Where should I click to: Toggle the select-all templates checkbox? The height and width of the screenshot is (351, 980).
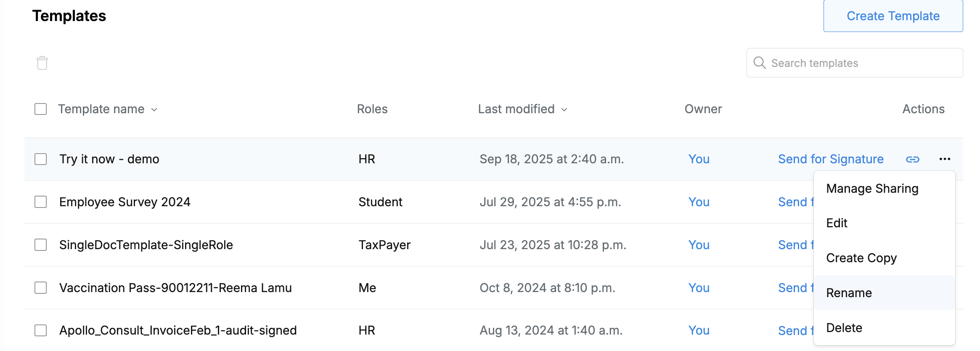pyautogui.click(x=41, y=109)
